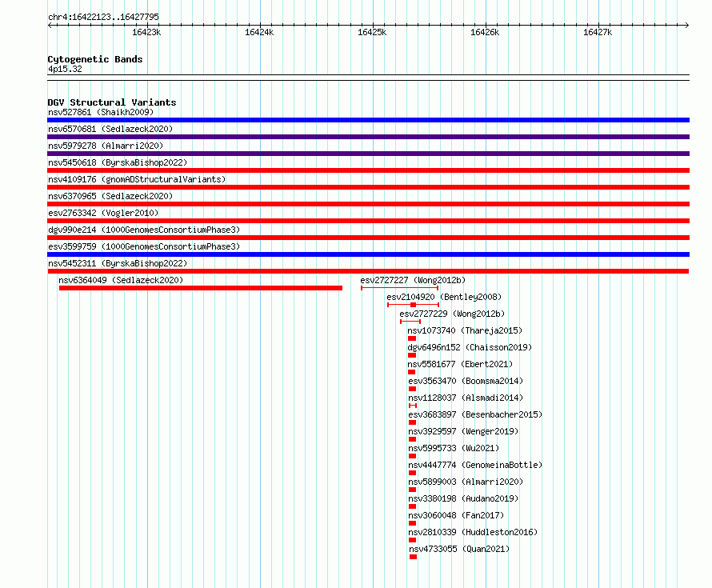712x588 pixels.
Task: Click nsv3060048 (Fan2017) label
Action: [x=456, y=515]
